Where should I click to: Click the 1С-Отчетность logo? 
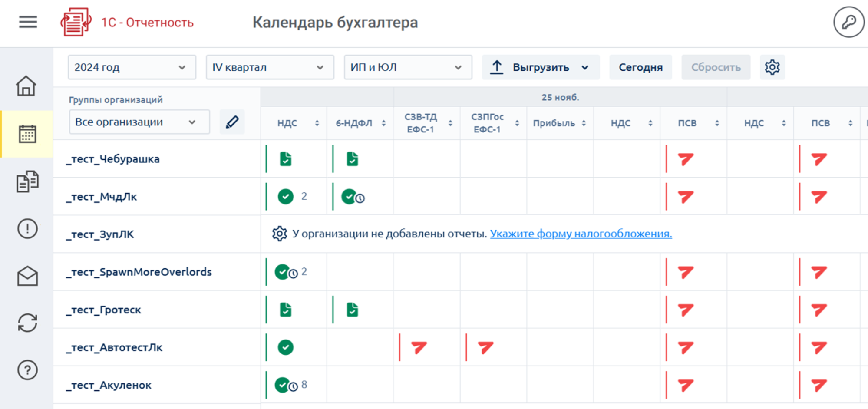coord(127,22)
